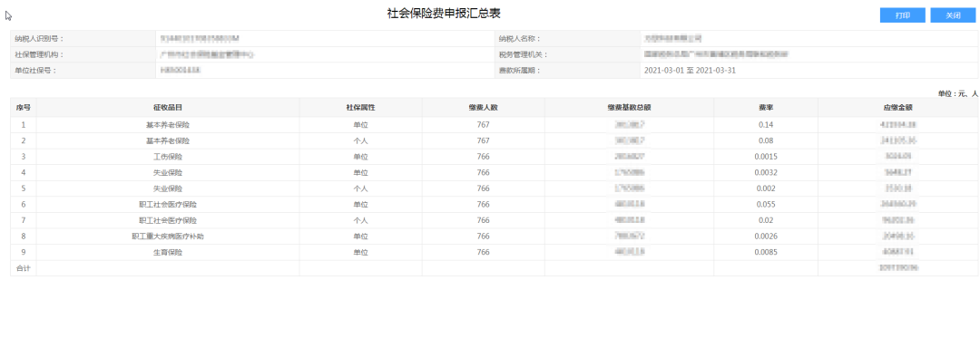Click the 社会保险费申报汇总表 title
Image resolution: width=980 pixels, height=338 pixels.
click(444, 13)
